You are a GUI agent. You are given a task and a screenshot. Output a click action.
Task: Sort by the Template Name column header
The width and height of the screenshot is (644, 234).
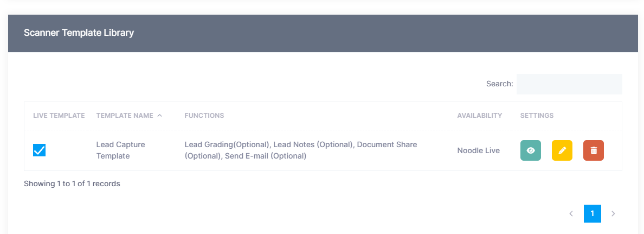pos(125,116)
